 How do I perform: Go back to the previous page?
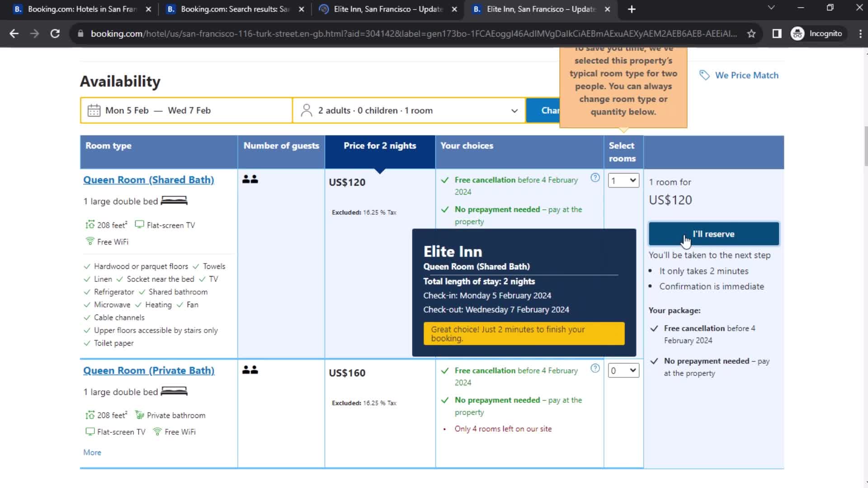point(14,33)
